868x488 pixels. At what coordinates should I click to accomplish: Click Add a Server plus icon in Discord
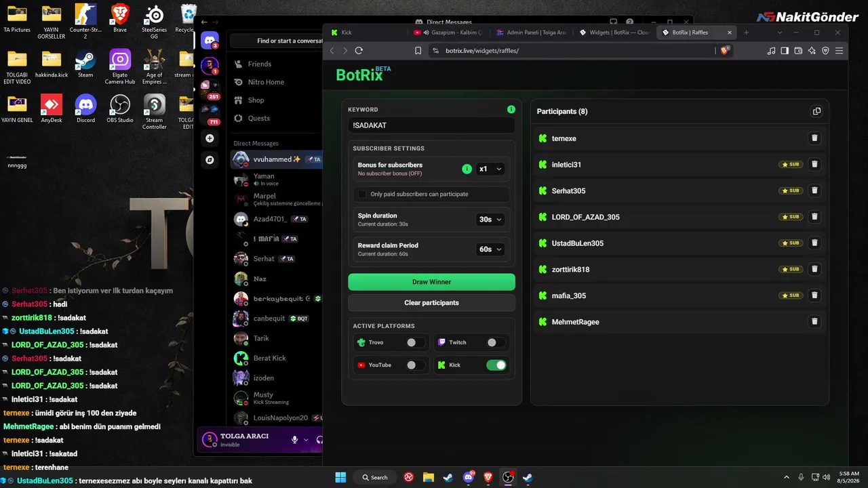click(x=210, y=138)
